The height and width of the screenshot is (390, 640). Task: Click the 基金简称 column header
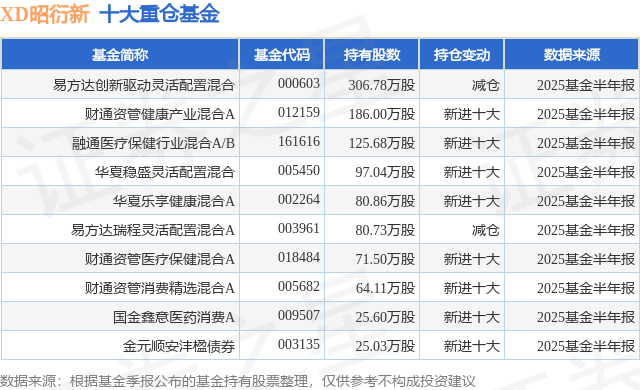point(120,55)
